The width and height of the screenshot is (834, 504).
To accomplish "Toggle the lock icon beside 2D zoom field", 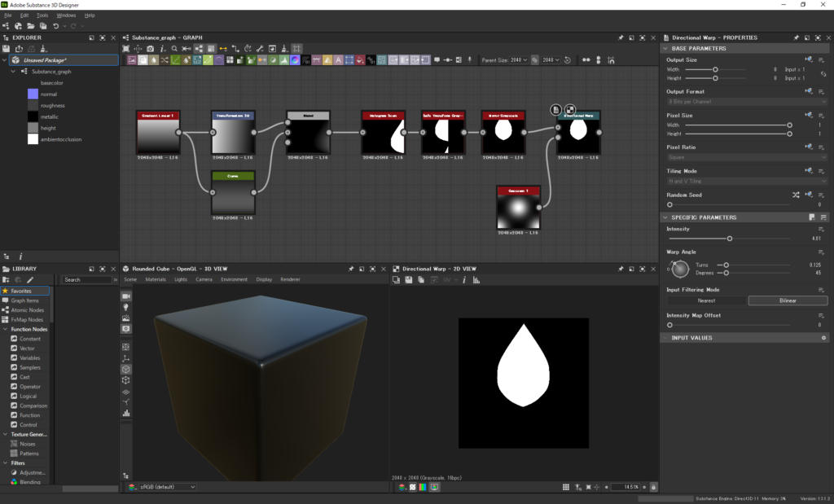I will (x=654, y=487).
